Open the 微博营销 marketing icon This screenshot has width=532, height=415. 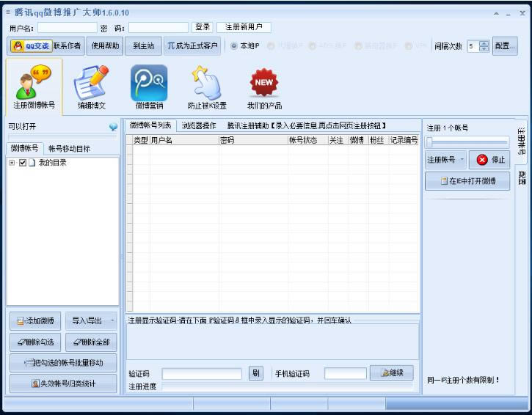coord(149,84)
